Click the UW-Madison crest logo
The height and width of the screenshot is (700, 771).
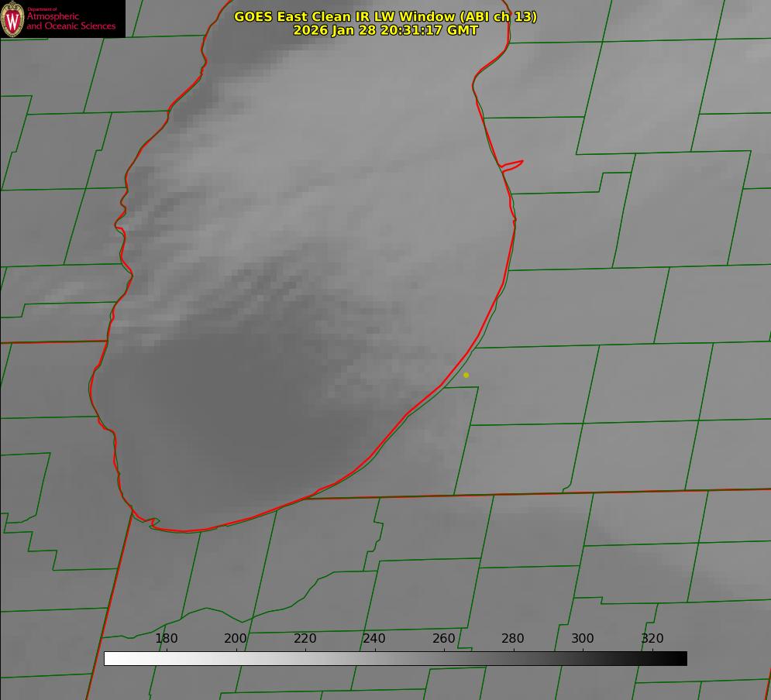click(12, 19)
